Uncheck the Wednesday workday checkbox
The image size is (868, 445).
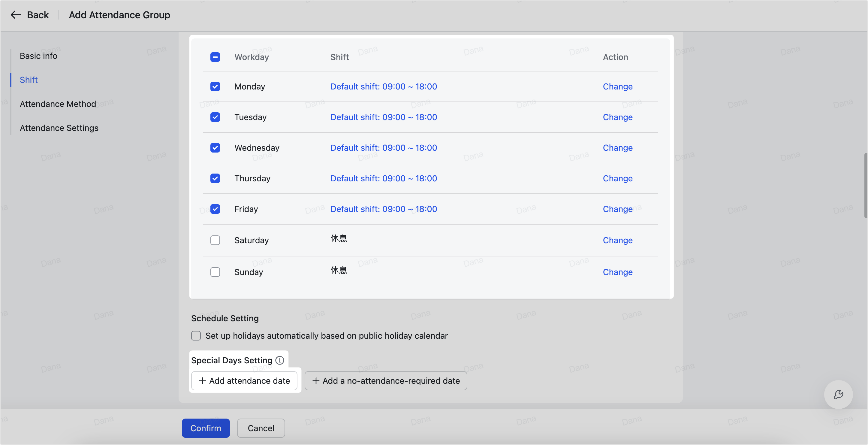tap(215, 148)
